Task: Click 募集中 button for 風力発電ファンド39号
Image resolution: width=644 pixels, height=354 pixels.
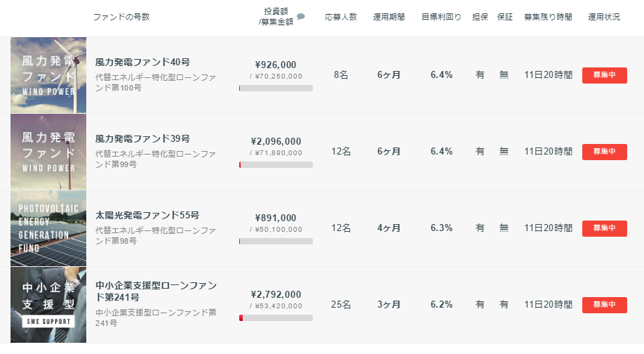Action: click(x=604, y=152)
